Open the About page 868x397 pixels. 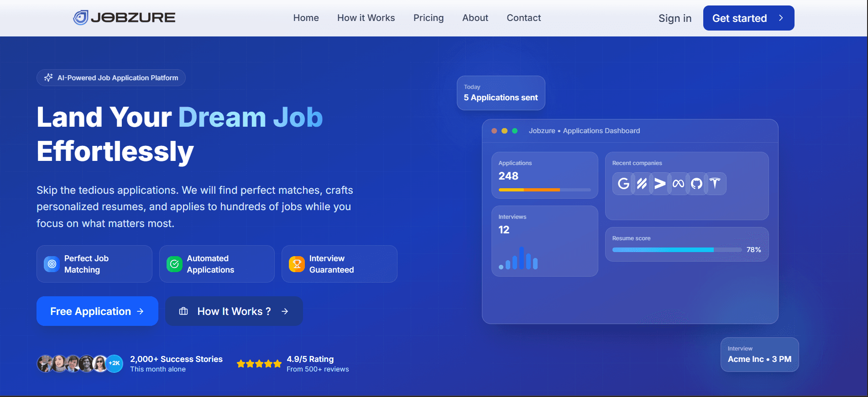point(475,18)
